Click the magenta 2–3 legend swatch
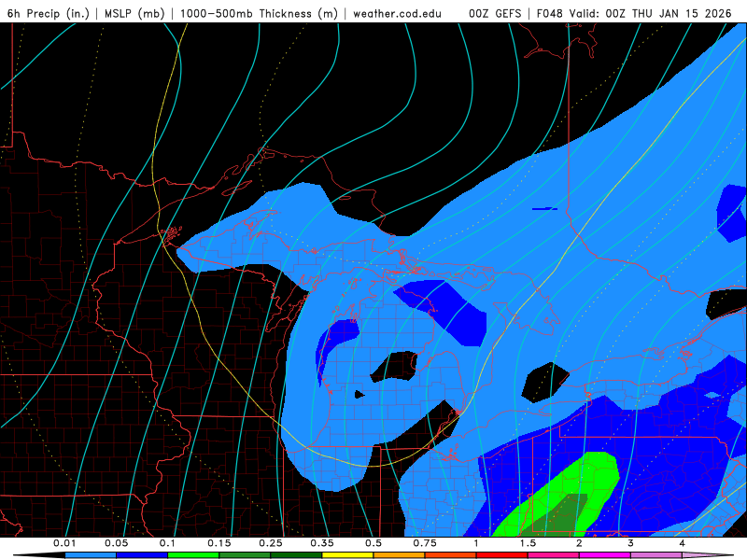 [605, 555]
